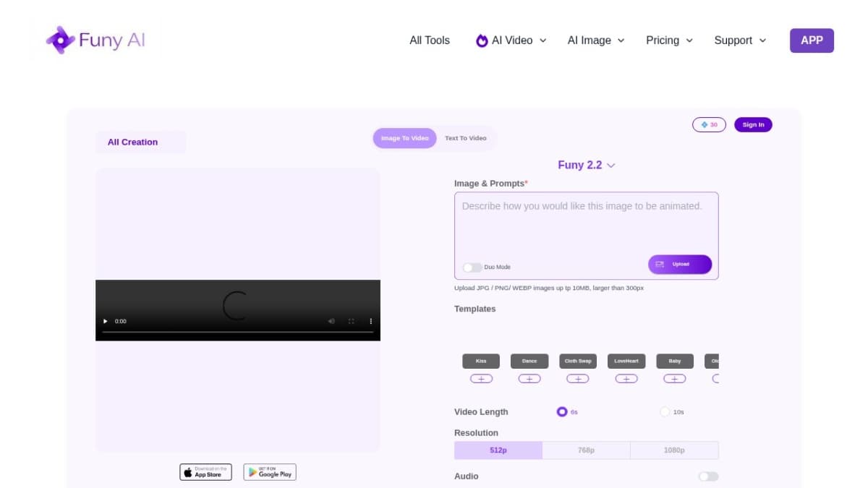Mute the preview video volume
This screenshot has width=868, height=488.
point(331,321)
